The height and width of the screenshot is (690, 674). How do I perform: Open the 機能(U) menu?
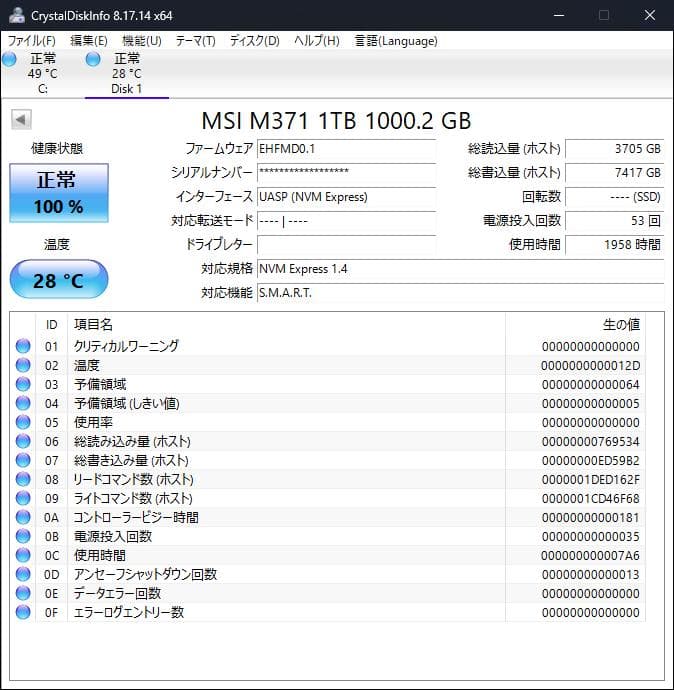[142, 41]
